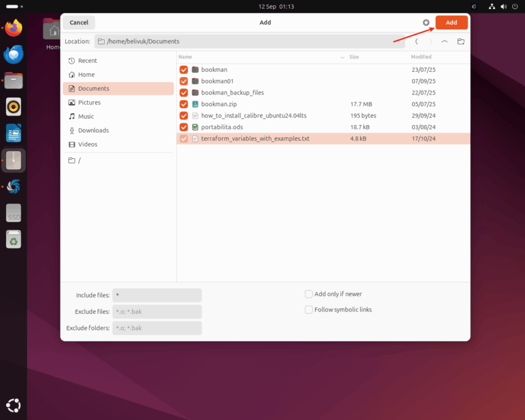The width and height of the screenshot is (525, 420).
Task: Click the Include files field
Action: (x=157, y=295)
